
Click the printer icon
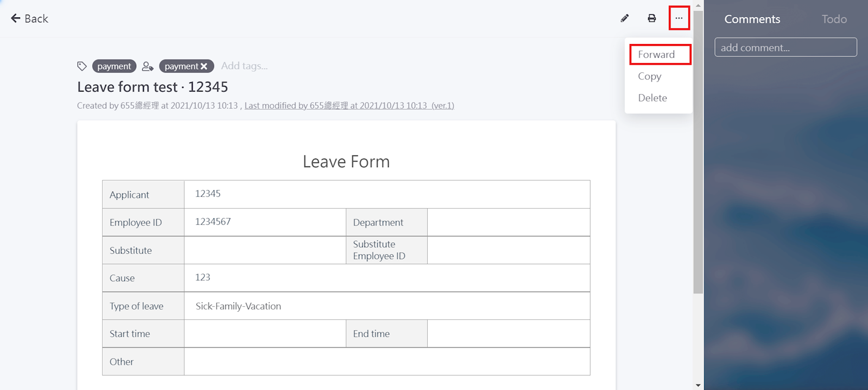(x=652, y=18)
